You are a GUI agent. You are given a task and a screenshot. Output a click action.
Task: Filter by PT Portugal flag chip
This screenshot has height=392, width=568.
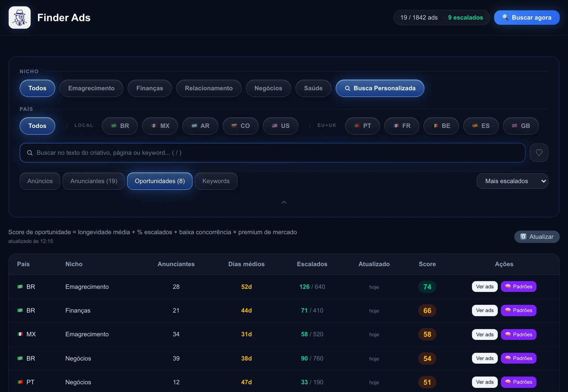point(362,126)
